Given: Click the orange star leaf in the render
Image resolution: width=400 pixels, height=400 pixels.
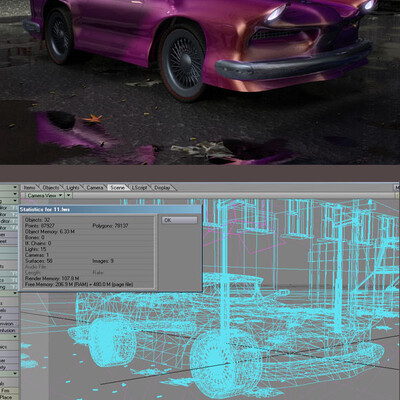Looking at the screenshot, I should coord(92,118).
